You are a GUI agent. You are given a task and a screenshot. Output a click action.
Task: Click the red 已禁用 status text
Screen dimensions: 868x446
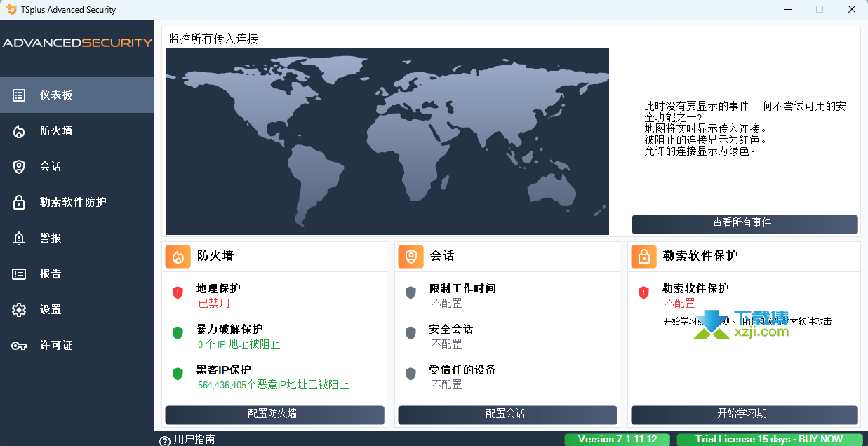213,304
